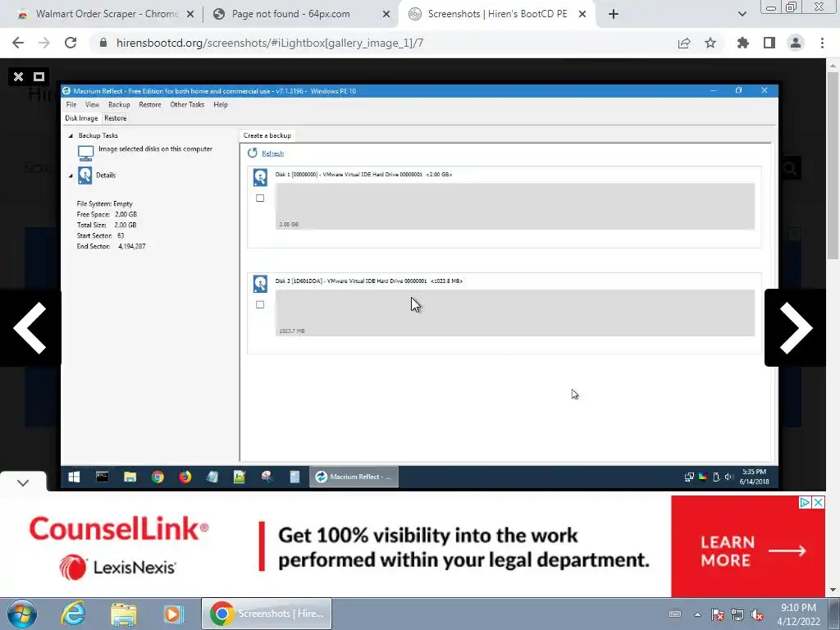Switch to the Disk Image tab
This screenshot has height=630, width=840.
click(x=81, y=118)
